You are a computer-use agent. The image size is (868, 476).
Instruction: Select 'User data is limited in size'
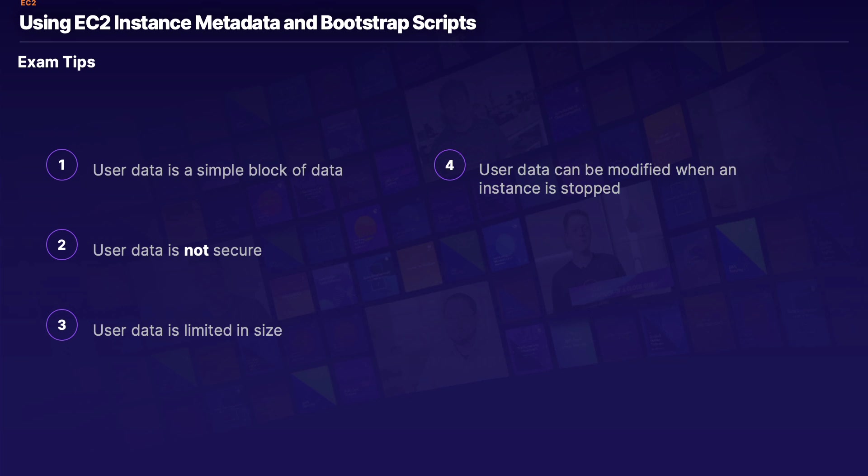[x=187, y=330]
